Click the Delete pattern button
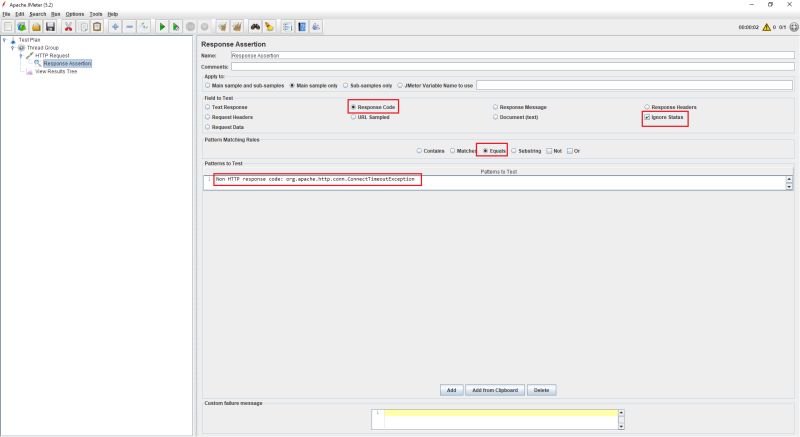 click(x=541, y=390)
